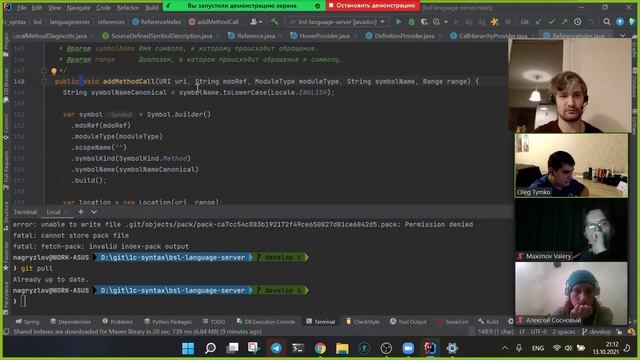Click Остановить демонстрацию button

coord(373,6)
